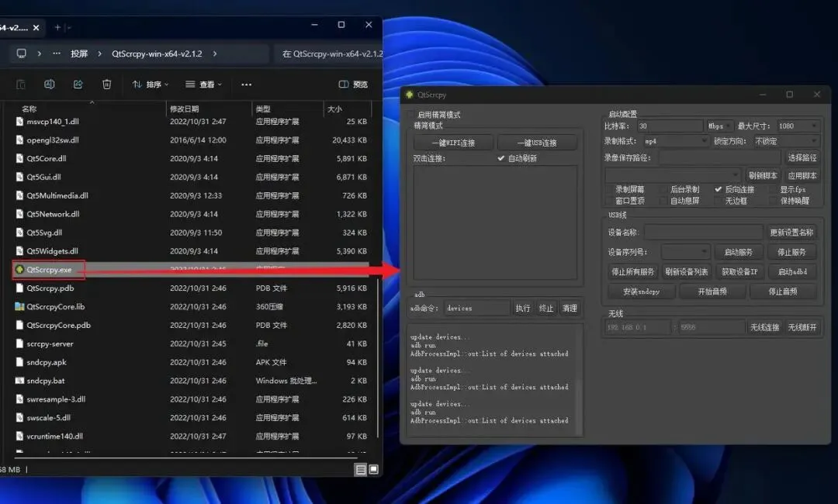The width and height of the screenshot is (838, 504).
Task: Switch Explorer to large thumbnails view icon
Action: (x=373, y=469)
